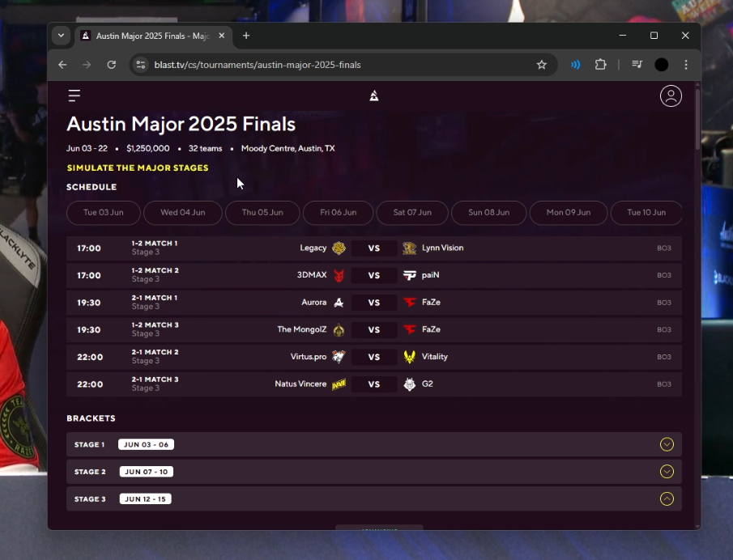Expand the Stage 1 bracket chevron
This screenshot has width=733, height=560.
[x=667, y=444]
